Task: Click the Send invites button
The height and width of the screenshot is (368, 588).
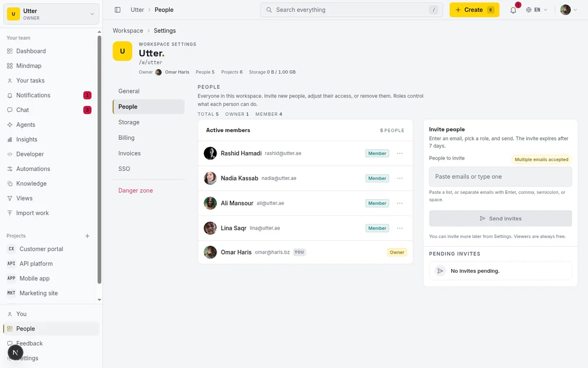Action: (x=500, y=218)
